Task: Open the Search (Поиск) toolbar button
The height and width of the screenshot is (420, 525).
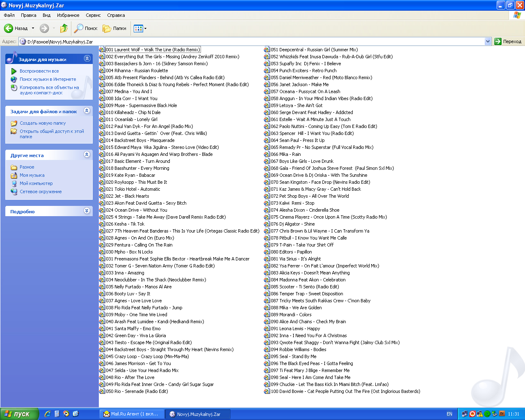Action: [x=86, y=28]
